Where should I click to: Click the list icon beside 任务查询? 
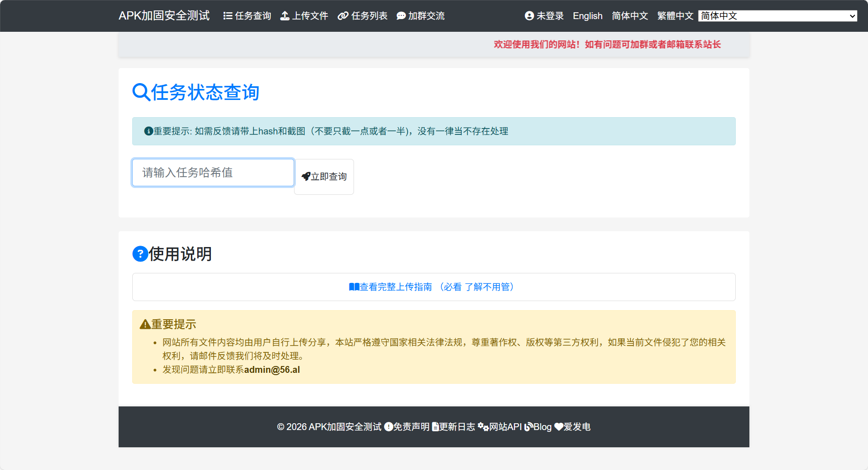pos(228,16)
